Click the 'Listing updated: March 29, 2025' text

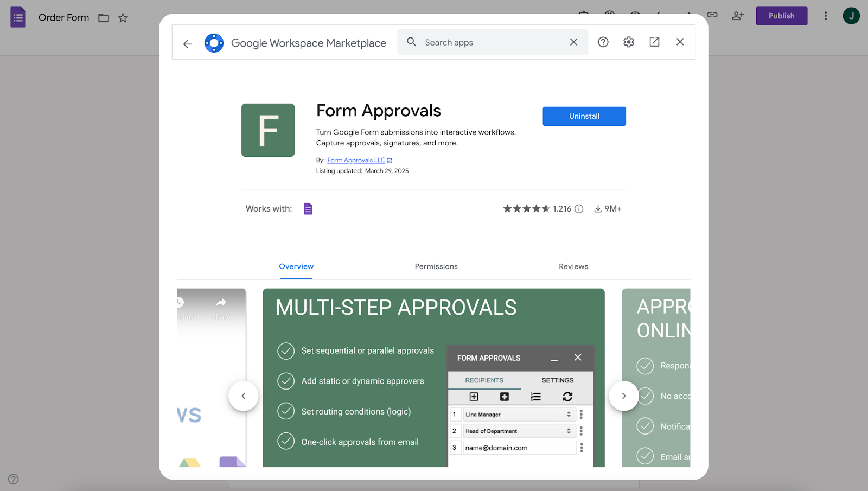(362, 171)
